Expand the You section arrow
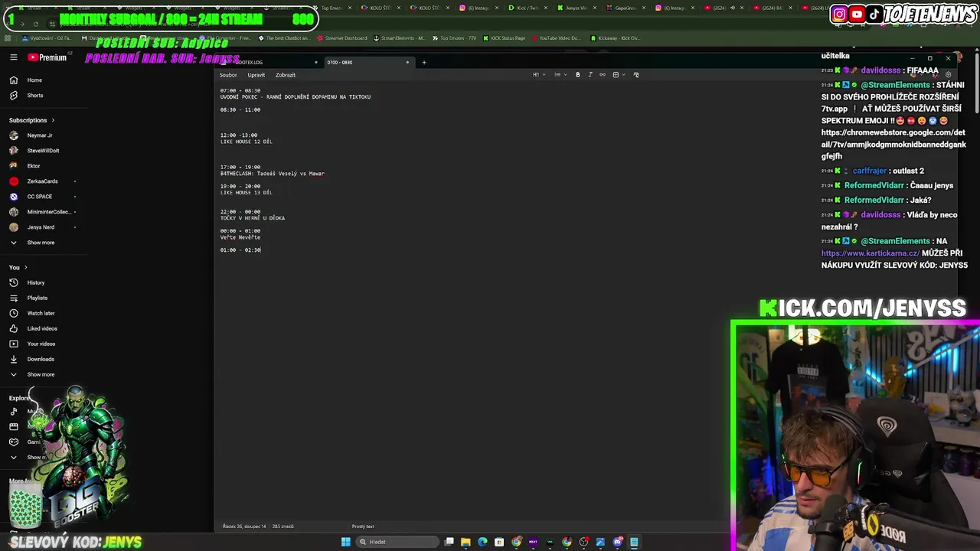Image resolution: width=980 pixels, height=551 pixels. click(x=26, y=267)
